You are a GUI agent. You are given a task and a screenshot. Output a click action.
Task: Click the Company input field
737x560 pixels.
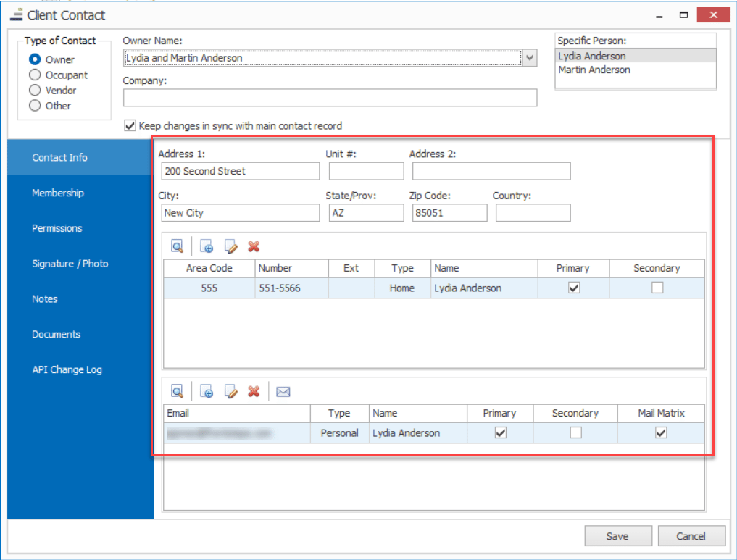[330, 98]
